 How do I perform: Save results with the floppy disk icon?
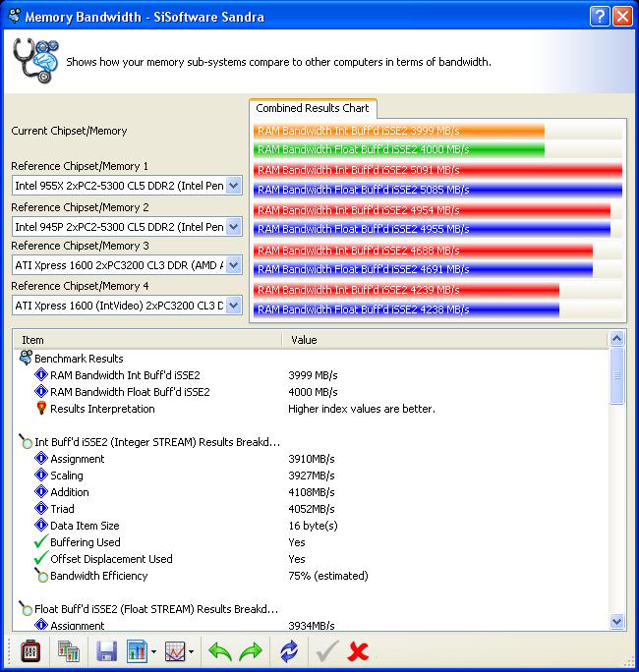[x=107, y=651]
